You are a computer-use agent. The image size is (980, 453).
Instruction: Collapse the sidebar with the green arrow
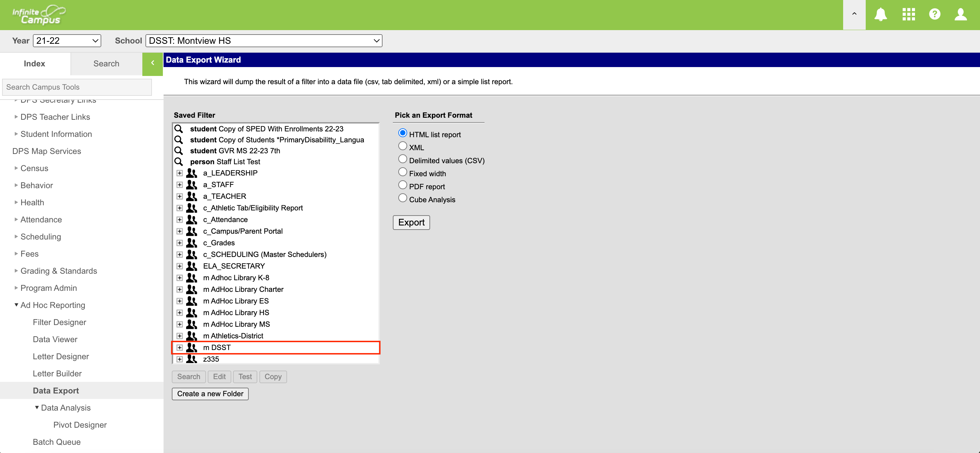pos(153,64)
